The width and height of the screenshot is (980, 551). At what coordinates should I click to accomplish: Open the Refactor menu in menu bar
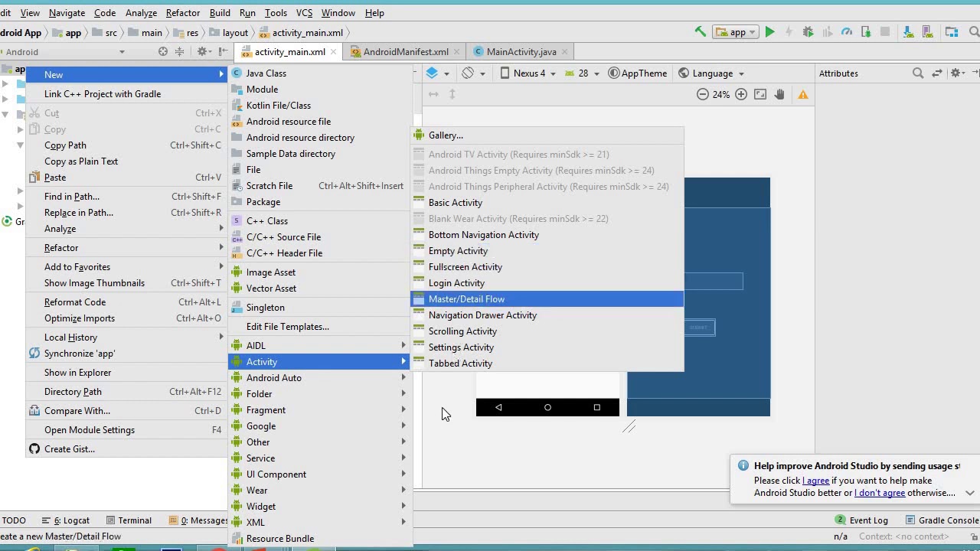click(183, 13)
